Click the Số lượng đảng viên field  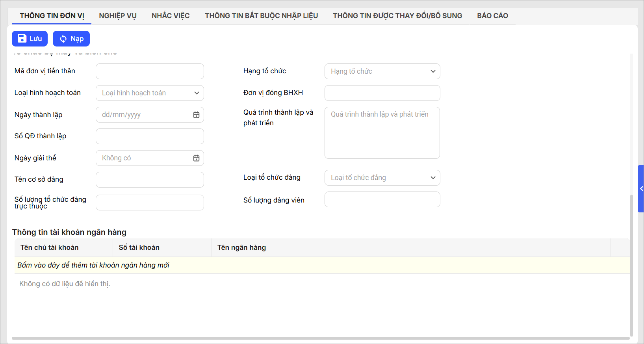pyautogui.click(x=382, y=199)
